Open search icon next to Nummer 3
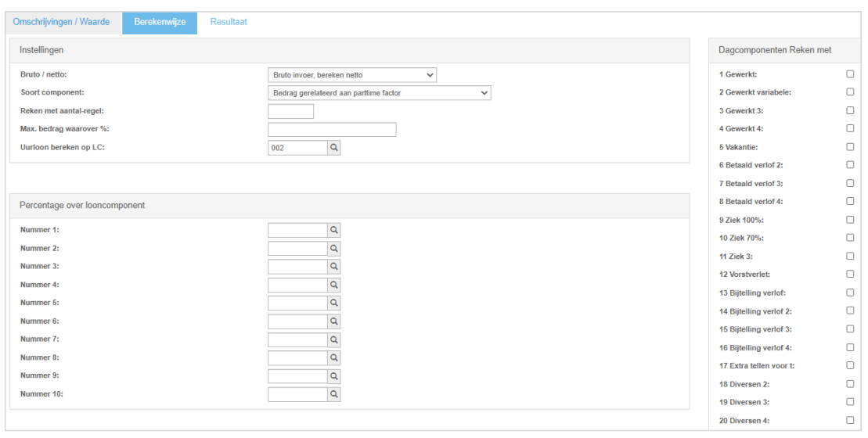 point(333,267)
